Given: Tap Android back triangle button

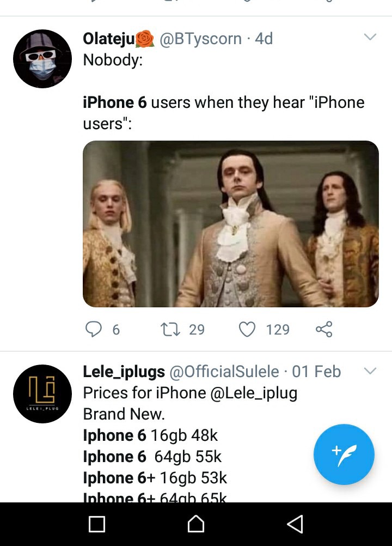Looking at the screenshot, I should [x=295, y=524].
